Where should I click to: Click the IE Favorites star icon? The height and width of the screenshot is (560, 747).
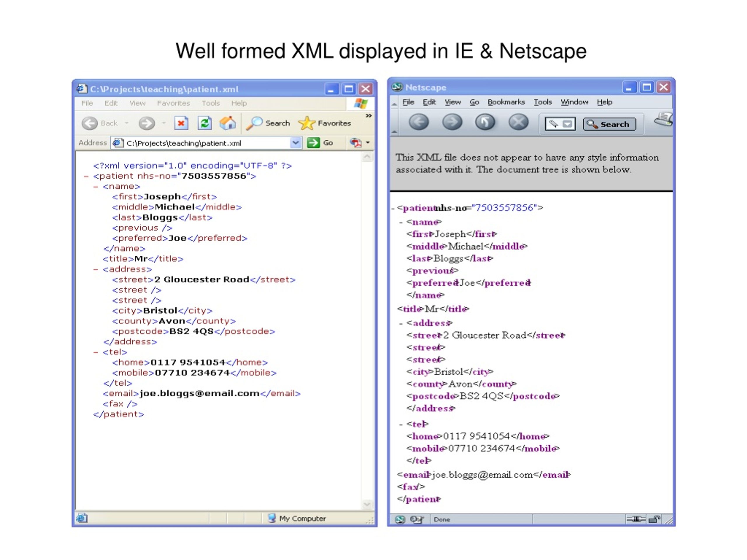point(307,123)
